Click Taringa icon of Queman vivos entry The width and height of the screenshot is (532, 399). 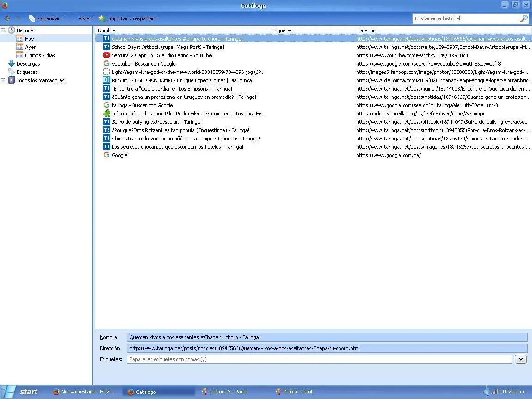pos(107,39)
